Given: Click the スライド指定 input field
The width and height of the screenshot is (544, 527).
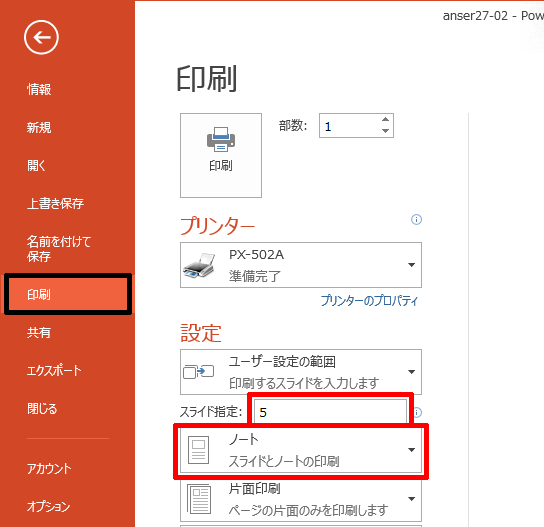Looking at the screenshot, I should (x=330, y=412).
